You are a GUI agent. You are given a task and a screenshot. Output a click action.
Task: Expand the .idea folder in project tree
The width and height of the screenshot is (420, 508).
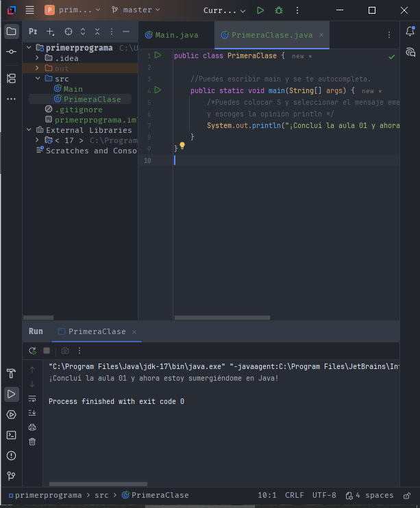point(38,58)
